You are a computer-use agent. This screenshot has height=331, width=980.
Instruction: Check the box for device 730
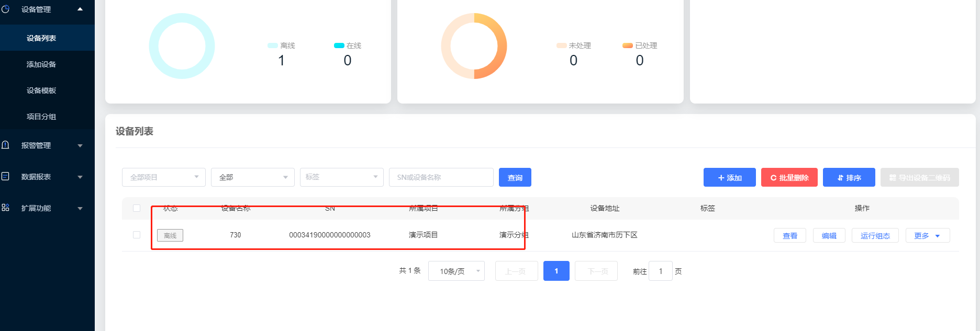137,235
